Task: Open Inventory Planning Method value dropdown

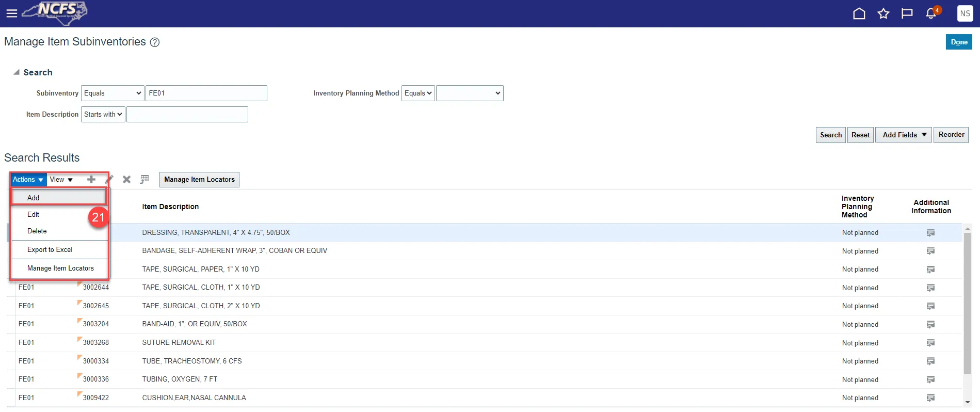Action: point(469,93)
